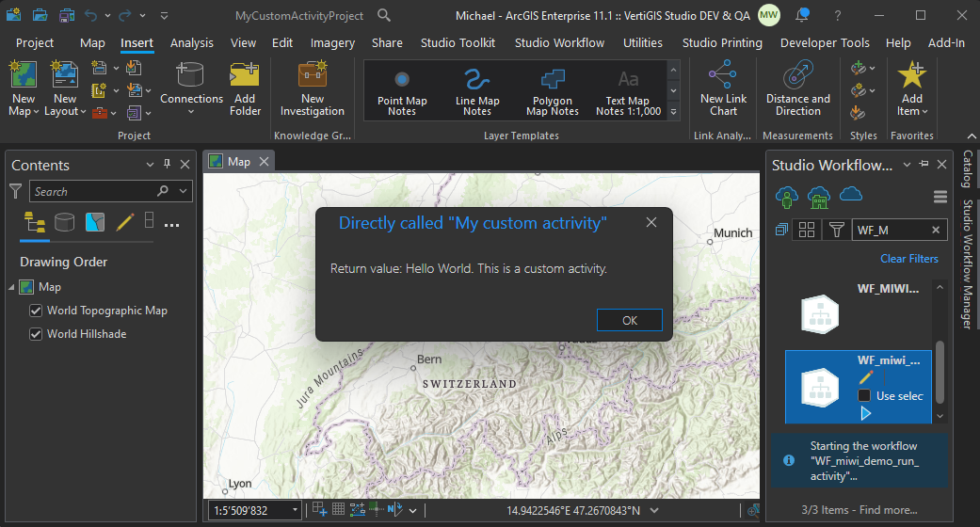This screenshot has width=980, height=527.
Task: Switch to List By Data Source view
Action: point(64,222)
